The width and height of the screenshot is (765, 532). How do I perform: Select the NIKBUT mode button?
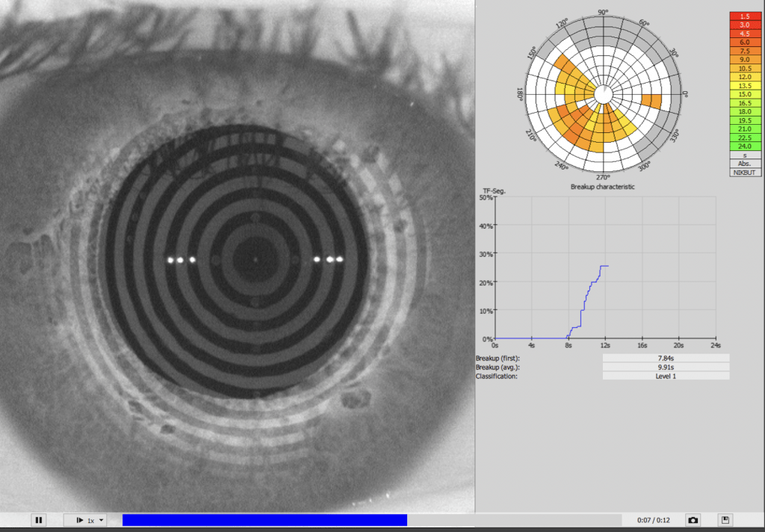[743, 172]
